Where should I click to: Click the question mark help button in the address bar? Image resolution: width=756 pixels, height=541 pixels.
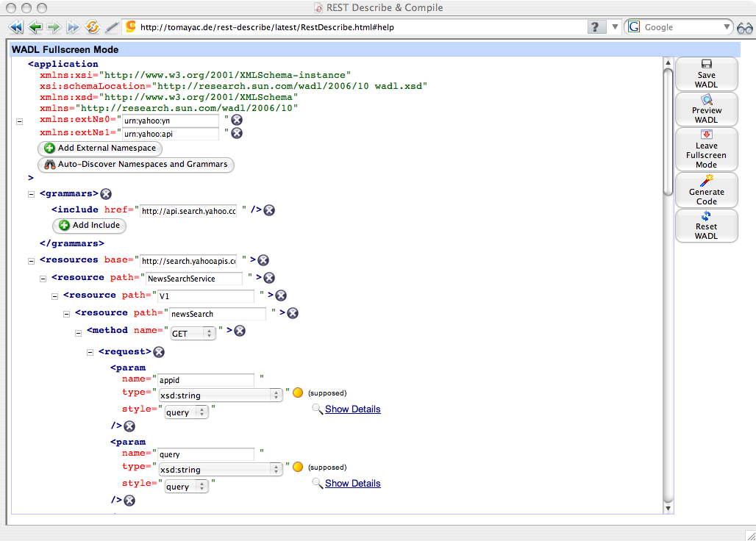tap(596, 27)
